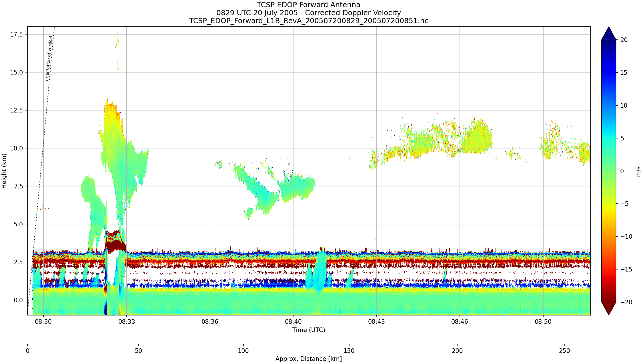Click the colorbar tick label 10
The height and width of the screenshot is (364, 643).
point(624,106)
